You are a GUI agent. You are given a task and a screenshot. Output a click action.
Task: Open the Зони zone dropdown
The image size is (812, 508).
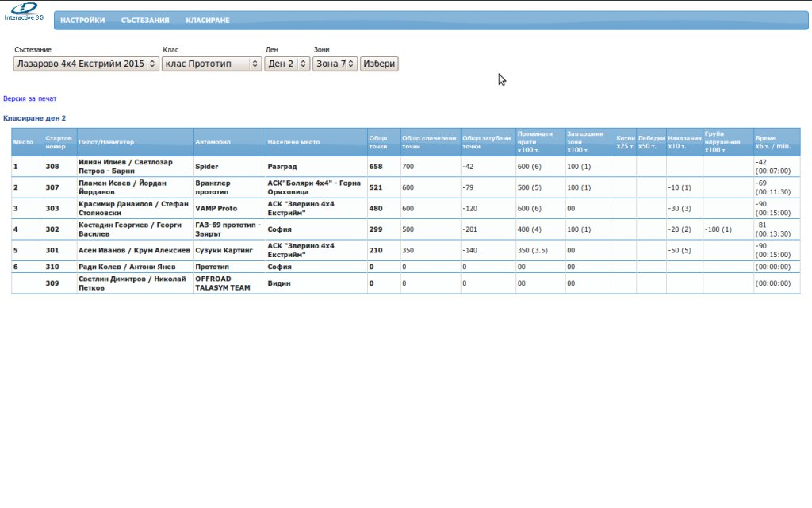[335, 63]
